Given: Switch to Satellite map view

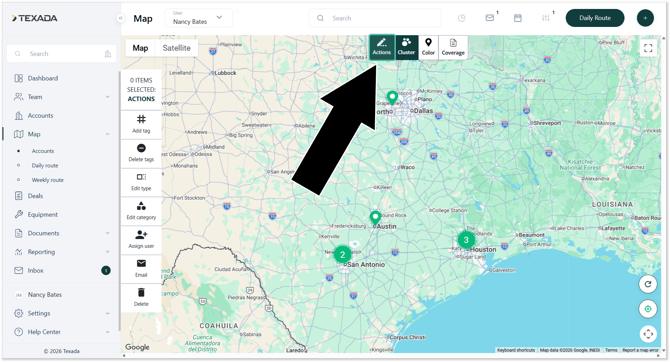Looking at the screenshot, I should click(176, 48).
